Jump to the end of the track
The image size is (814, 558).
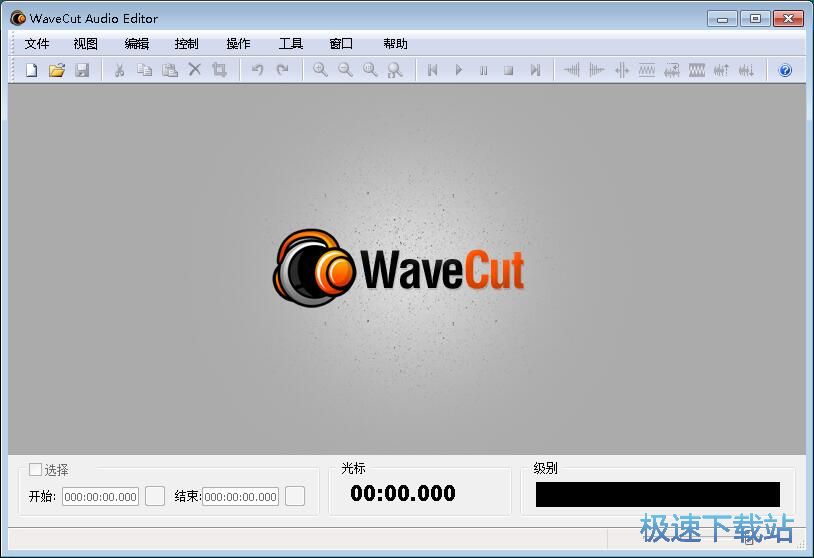535,70
